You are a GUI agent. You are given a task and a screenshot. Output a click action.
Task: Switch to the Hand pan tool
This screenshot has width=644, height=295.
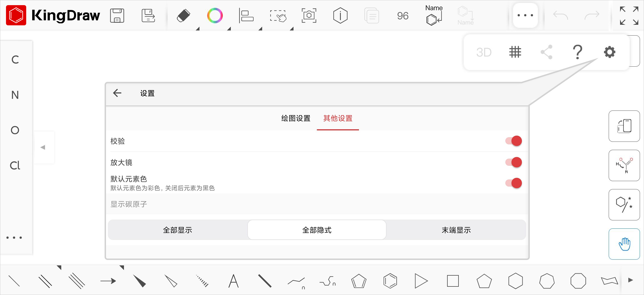(624, 244)
